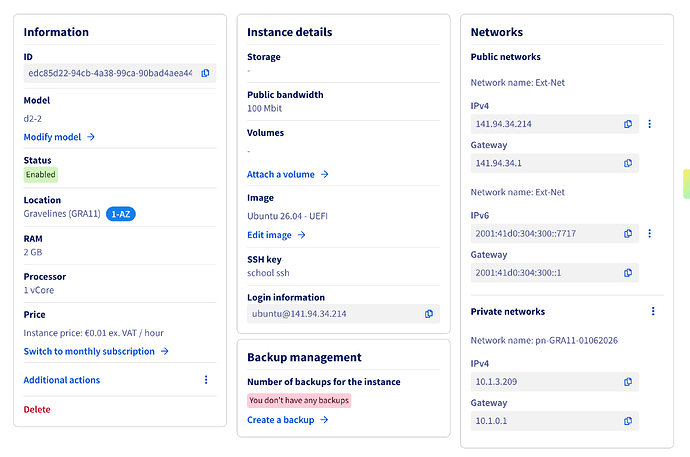Click the '1 vCore' processor value

(x=39, y=290)
